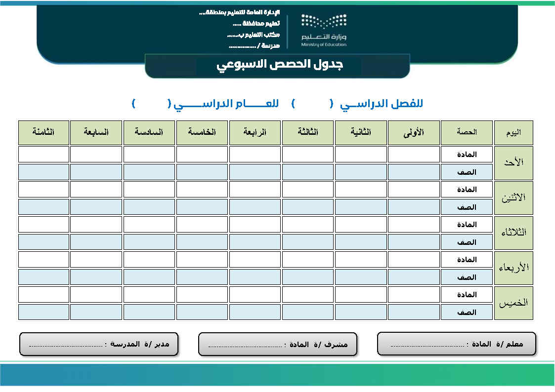Select the 'الثانية' period header

point(361,132)
